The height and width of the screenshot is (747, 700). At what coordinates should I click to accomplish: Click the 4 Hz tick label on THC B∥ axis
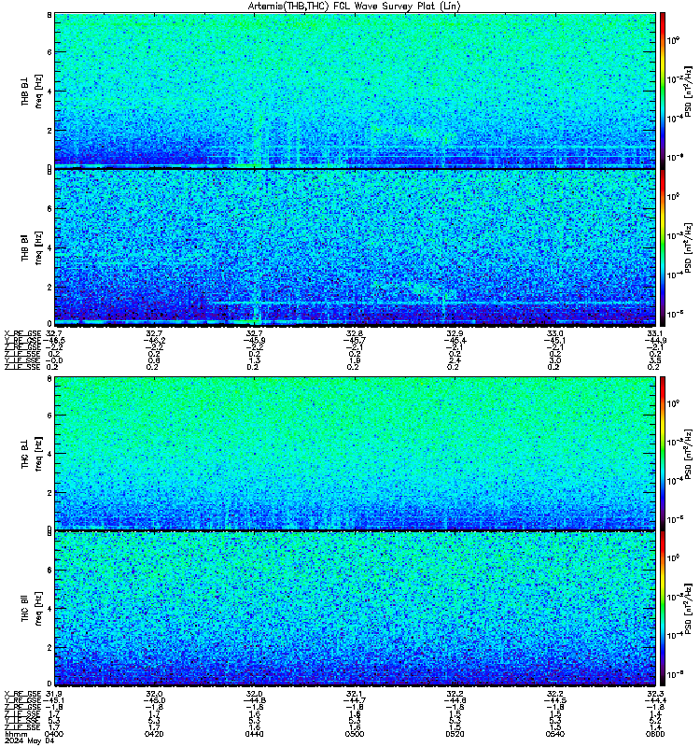click(49, 609)
